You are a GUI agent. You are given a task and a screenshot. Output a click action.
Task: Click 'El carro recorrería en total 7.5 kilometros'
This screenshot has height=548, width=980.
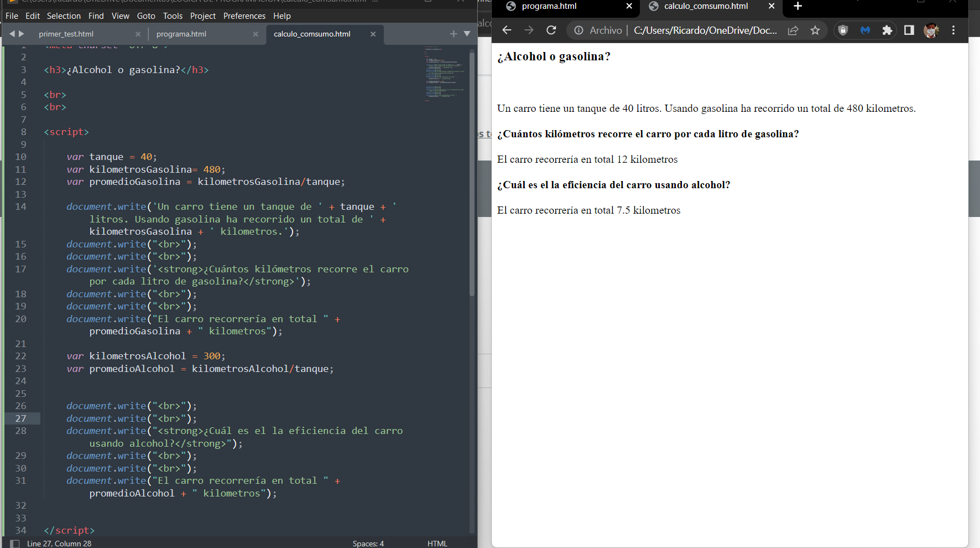pos(589,210)
